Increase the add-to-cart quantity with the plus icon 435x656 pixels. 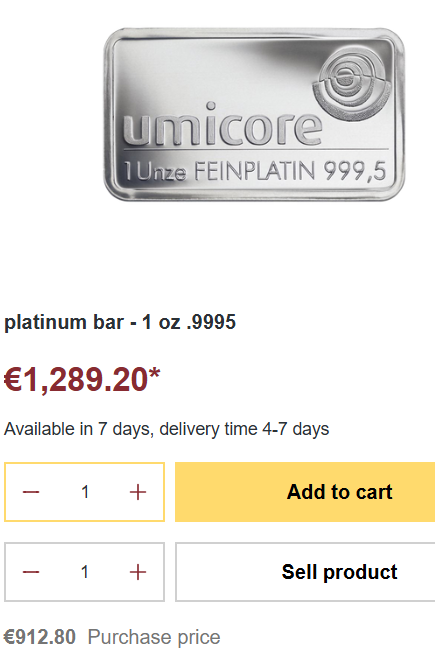pyautogui.click(x=138, y=492)
